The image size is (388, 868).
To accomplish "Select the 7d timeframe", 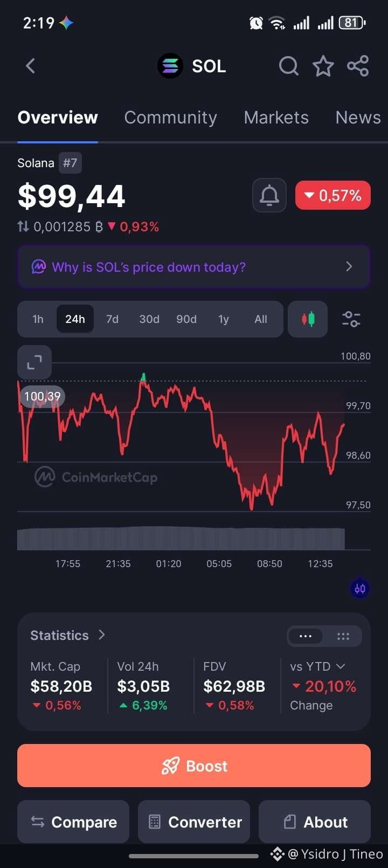I will point(112,319).
